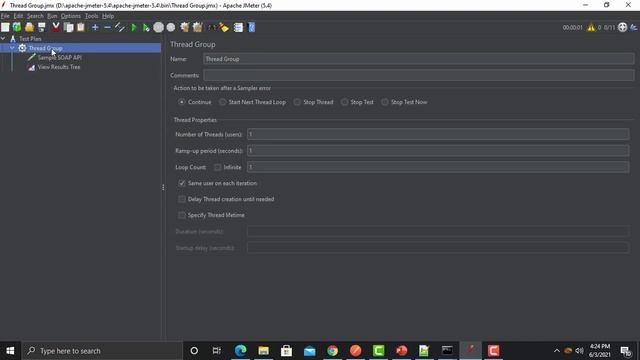Save the test plan with toolbar icon
The height and width of the screenshot is (360, 640).
42,27
